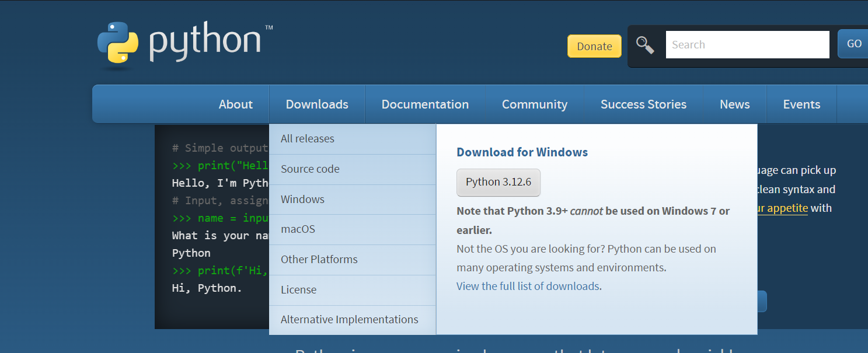Choose macOS in the Downloads submenu
The image size is (868, 353).
pyautogui.click(x=353, y=229)
